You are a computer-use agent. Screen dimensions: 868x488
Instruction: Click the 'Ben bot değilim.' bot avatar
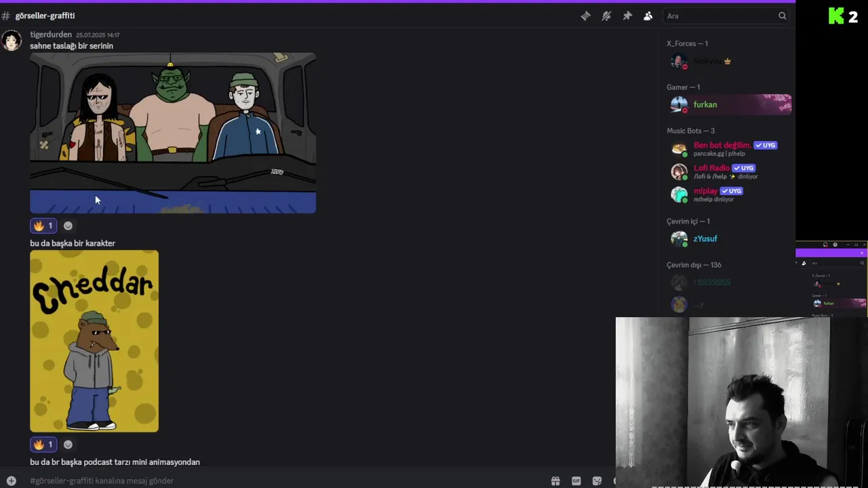pyautogui.click(x=679, y=149)
